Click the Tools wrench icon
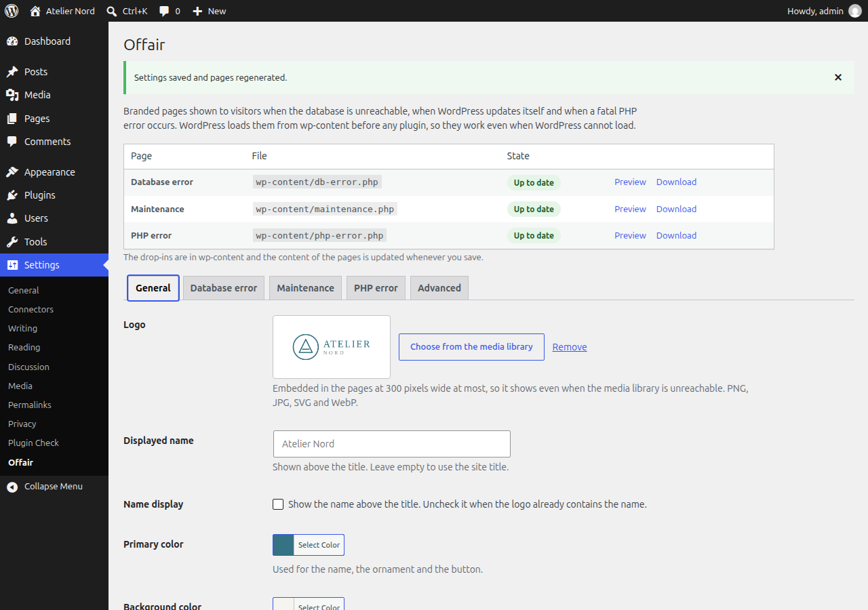868x610 pixels. click(12, 242)
